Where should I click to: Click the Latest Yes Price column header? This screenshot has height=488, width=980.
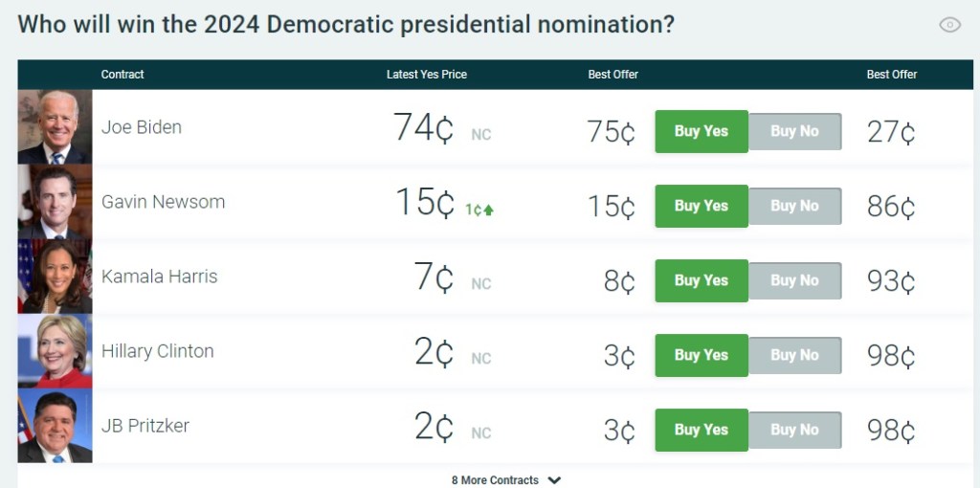(x=426, y=75)
